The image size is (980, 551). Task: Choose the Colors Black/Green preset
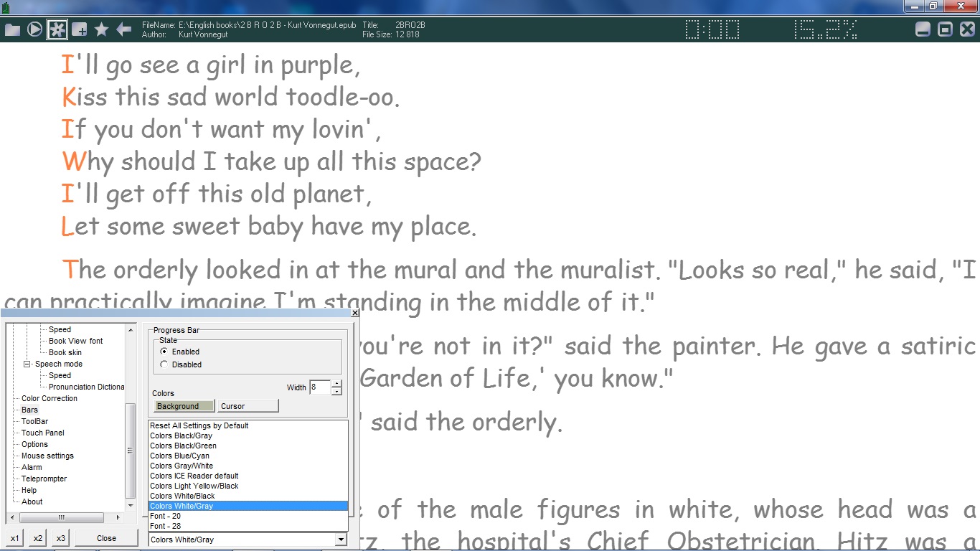(x=248, y=446)
